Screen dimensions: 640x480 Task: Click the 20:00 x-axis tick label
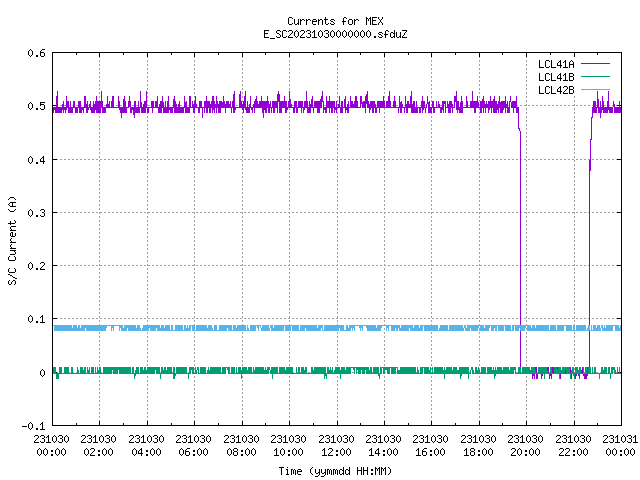click(x=525, y=452)
